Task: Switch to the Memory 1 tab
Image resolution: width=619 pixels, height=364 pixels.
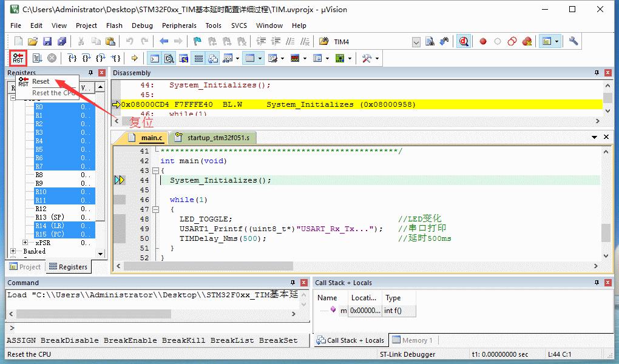Action: pyautogui.click(x=413, y=340)
